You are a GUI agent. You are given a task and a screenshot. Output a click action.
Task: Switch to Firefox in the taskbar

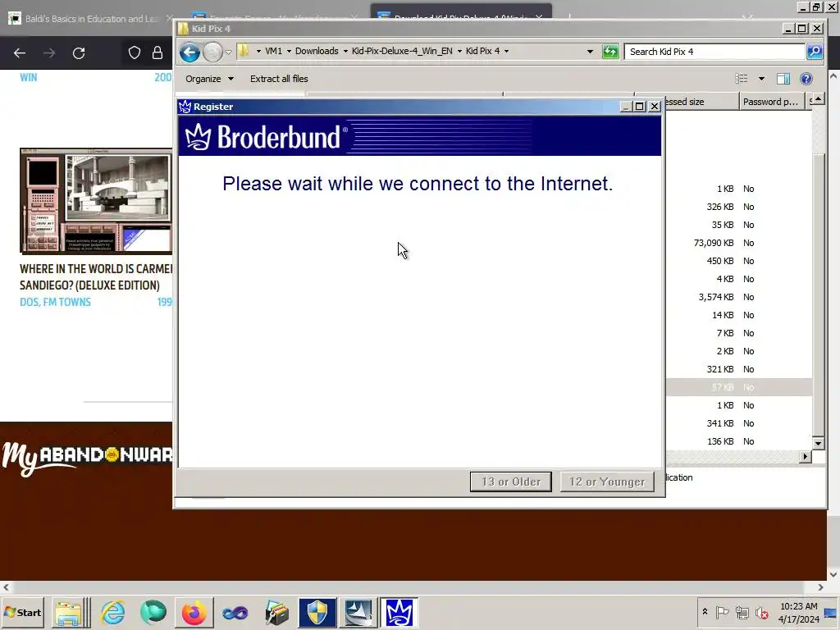click(x=194, y=612)
